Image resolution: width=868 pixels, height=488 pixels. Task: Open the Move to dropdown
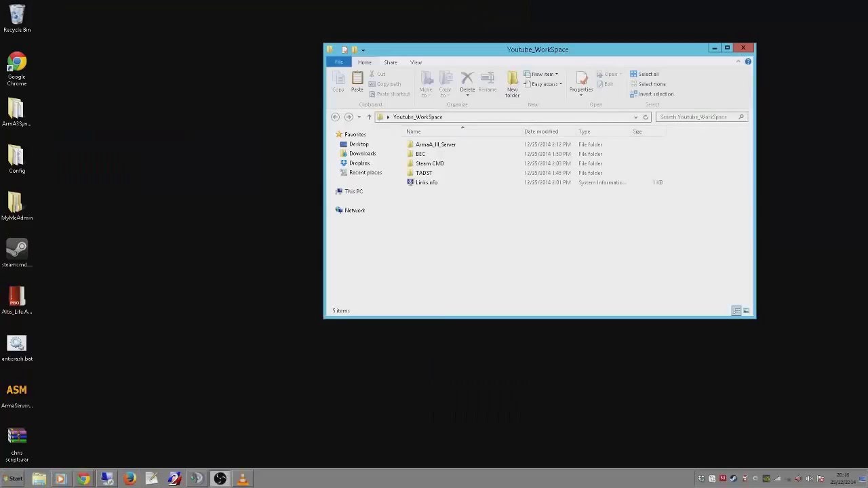tap(426, 84)
